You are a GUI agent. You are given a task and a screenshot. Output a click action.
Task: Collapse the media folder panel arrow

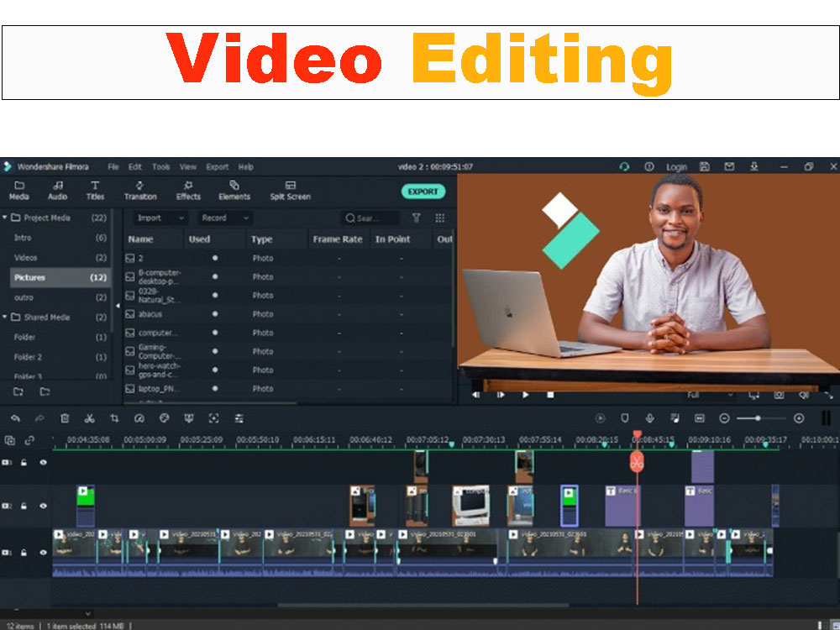coord(118,306)
